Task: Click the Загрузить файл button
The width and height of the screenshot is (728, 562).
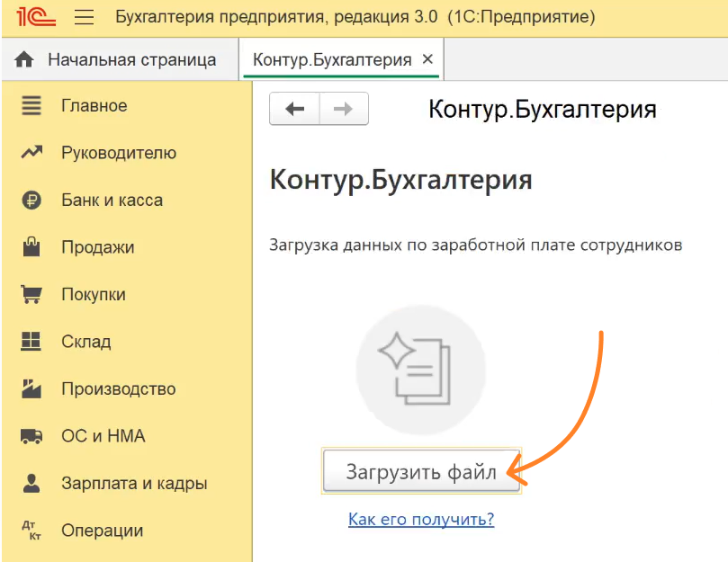Action: click(x=421, y=470)
